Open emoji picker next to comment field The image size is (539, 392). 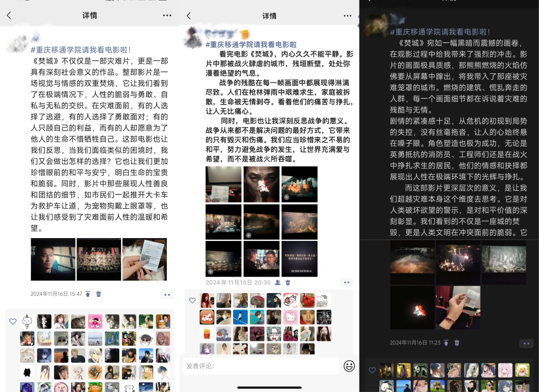point(349,366)
